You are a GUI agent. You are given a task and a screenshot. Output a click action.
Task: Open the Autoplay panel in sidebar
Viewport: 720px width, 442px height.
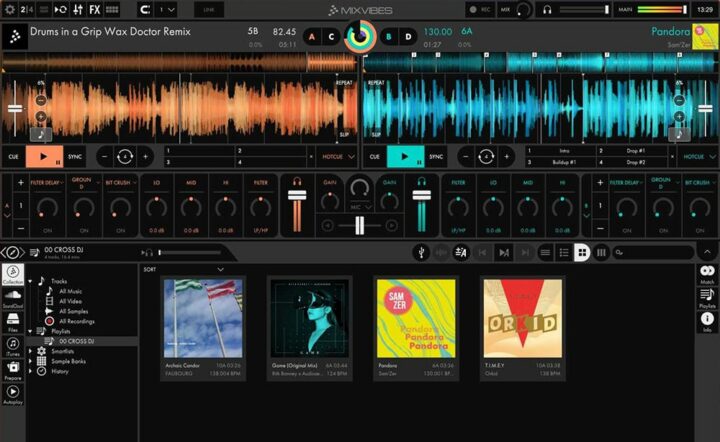pyautogui.click(x=13, y=396)
